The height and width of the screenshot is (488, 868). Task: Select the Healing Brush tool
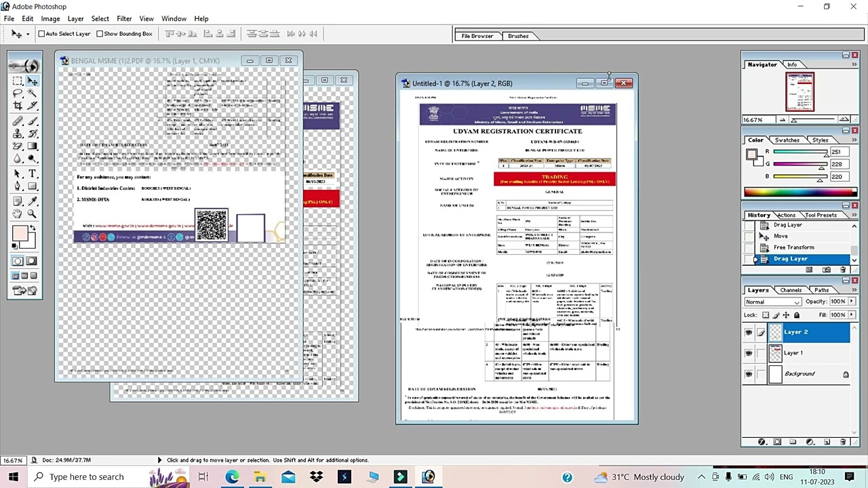17,121
